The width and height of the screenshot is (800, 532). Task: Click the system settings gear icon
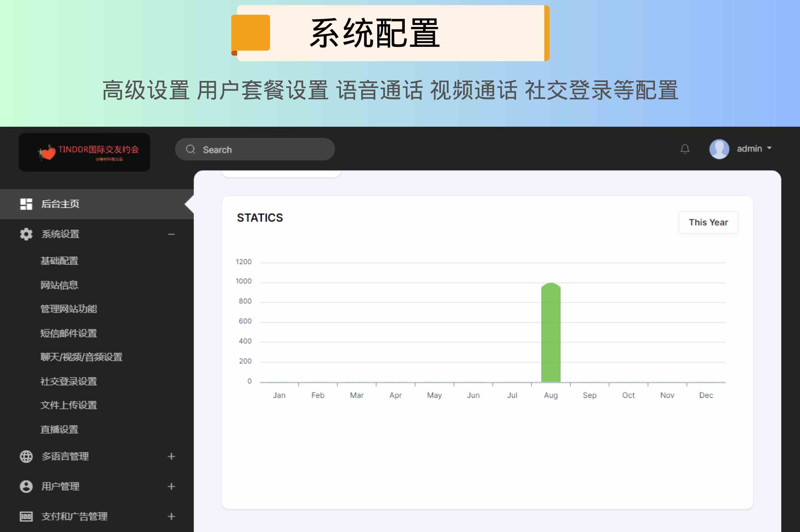point(26,234)
